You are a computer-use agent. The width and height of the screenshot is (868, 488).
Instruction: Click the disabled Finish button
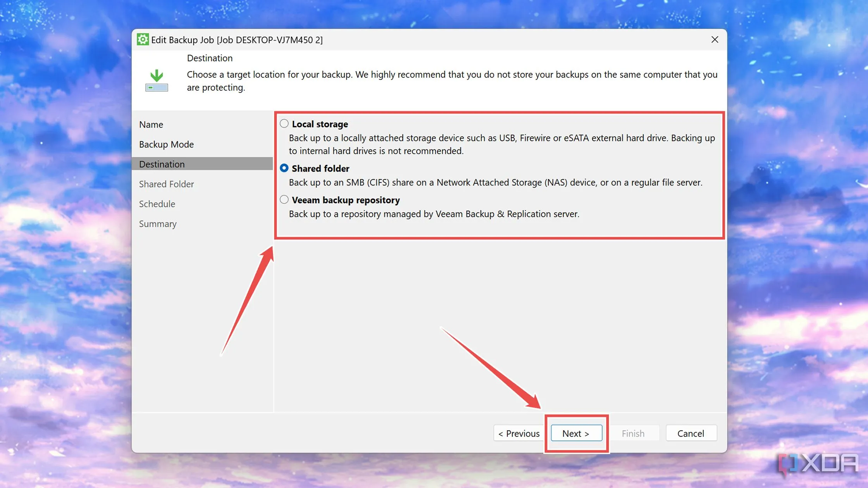click(x=633, y=433)
